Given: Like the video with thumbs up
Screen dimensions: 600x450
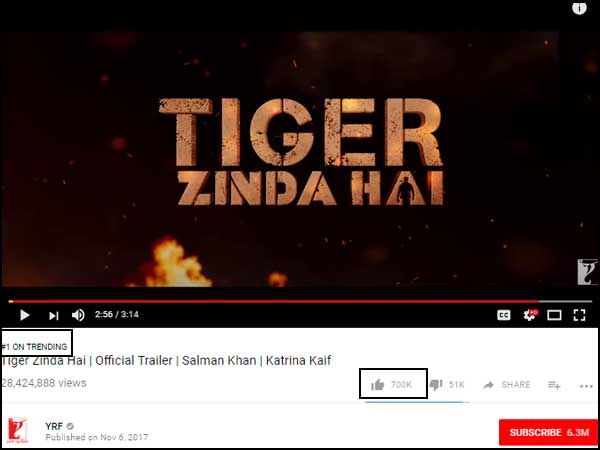Looking at the screenshot, I should tap(391, 385).
